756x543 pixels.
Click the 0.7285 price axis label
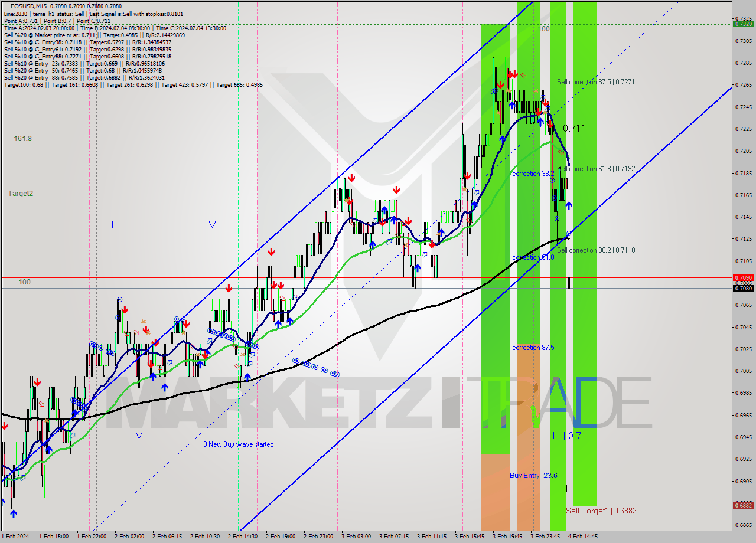coord(743,63)
